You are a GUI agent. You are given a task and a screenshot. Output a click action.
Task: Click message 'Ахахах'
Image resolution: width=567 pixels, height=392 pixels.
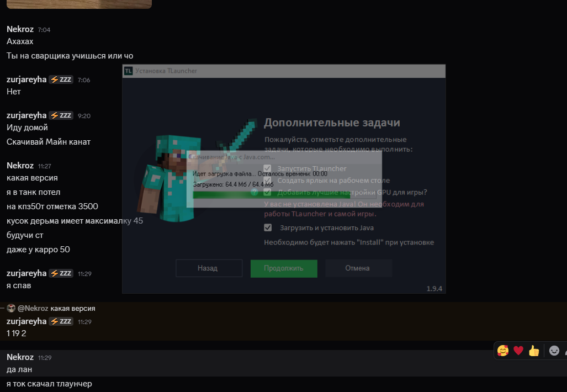coord(20,41)
